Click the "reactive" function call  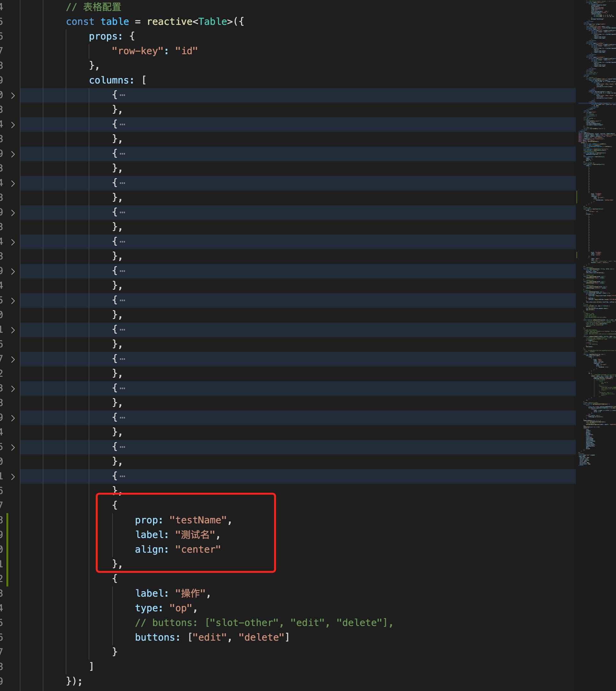pyautogui.click(x=170, y=22)
